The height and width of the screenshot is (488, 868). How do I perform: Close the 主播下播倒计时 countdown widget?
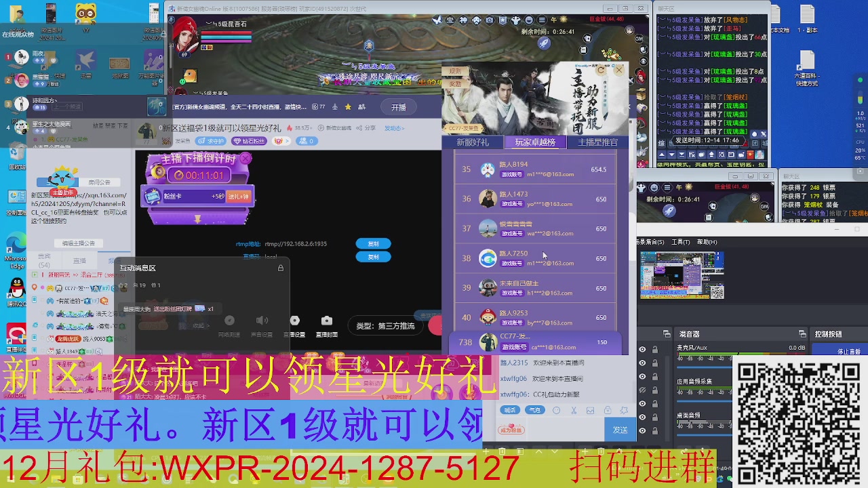(x=245, y=159)
